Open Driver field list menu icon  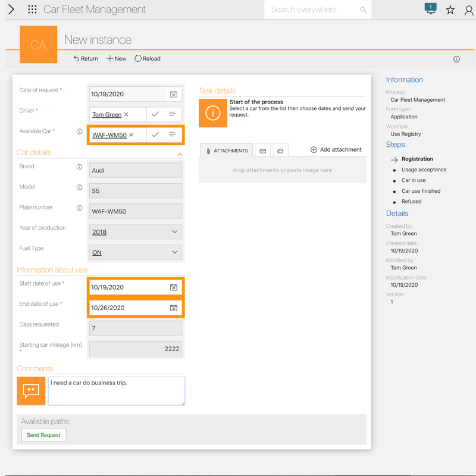coord(173,114)
